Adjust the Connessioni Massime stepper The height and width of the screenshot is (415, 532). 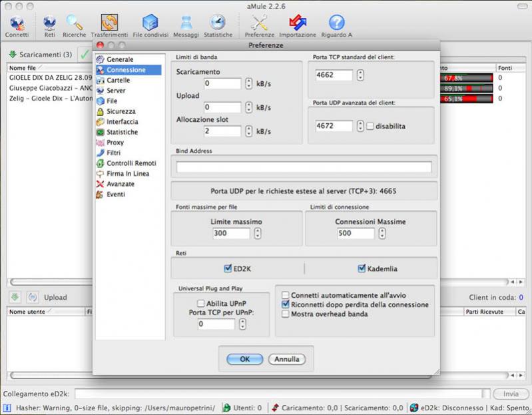pyautogui.click(x=382, y=233)
